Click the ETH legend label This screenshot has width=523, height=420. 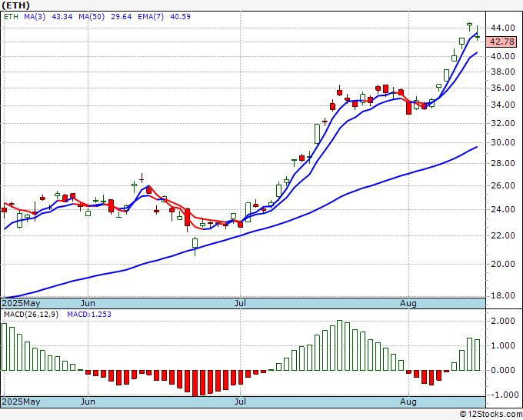tap(11, 17)
